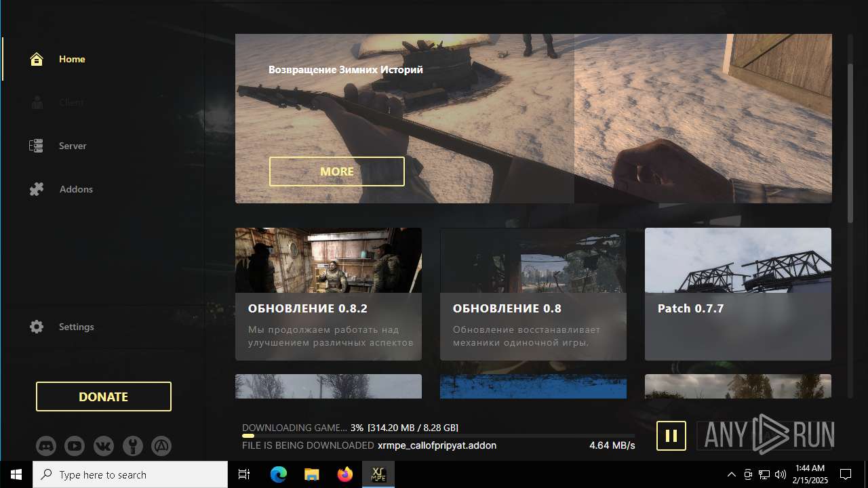Click the Settings gear icon
Image resolution: width=868 pixels, height=488 pixels.
pyautogui.click(x=37, y=327)
